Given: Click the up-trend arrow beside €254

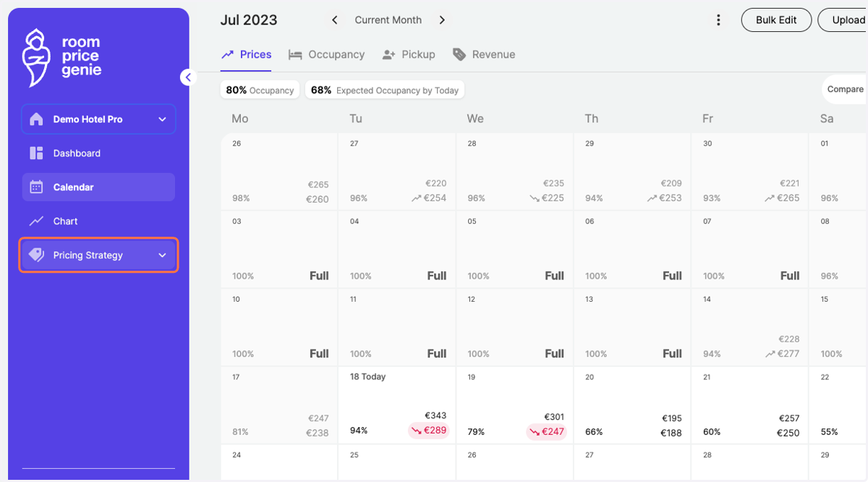Looking at the screenshot, I should 417,198.
